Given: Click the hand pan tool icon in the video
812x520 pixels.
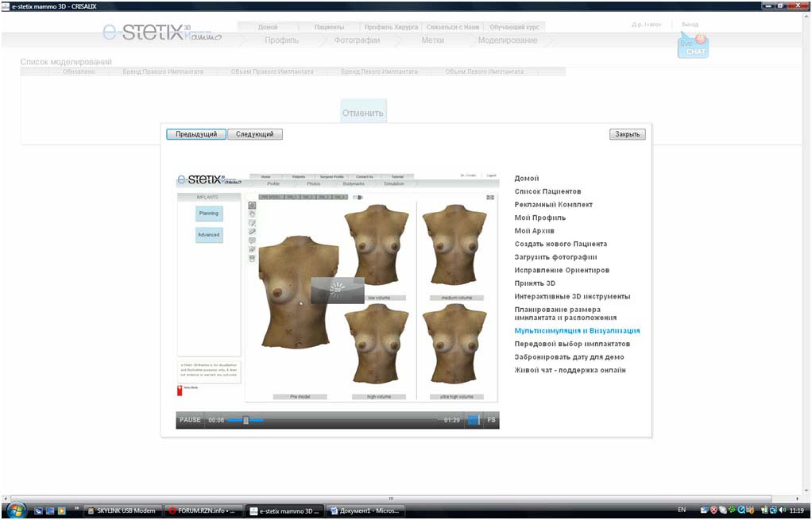Looking at the screenshot, I should [252, 214].
